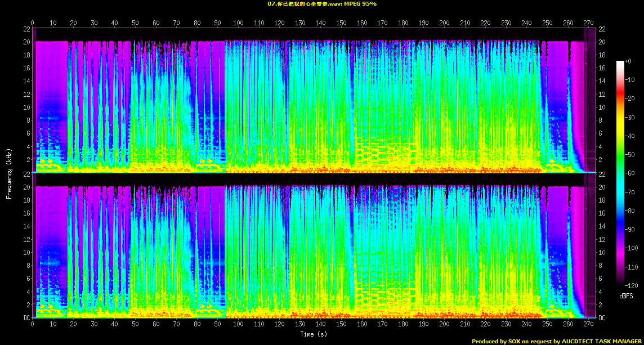The height and width of the screenshot is (345, 644).
Task: Click the 'Frequency (kHz)' axis label
Action: pyautogui.click(x=8, y=173)
